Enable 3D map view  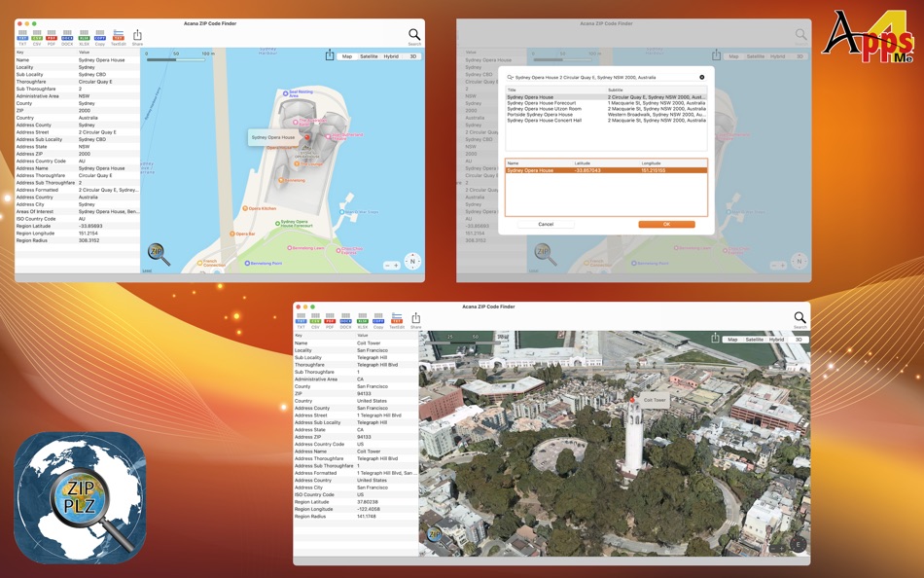point(413,55)
